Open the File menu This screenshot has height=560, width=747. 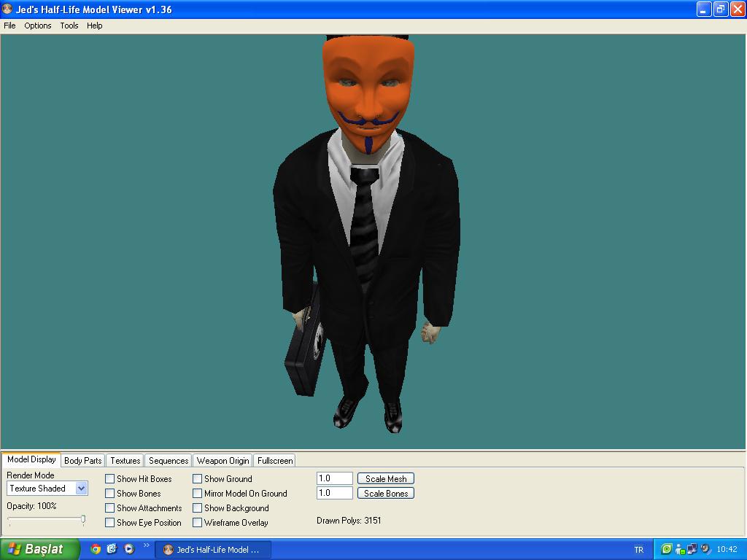click(x=9, y=26)
